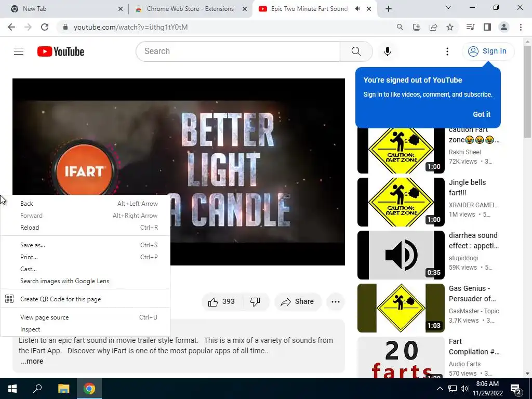Activate voice search microphone
This screenshot has height=399, width=532.
388,51
